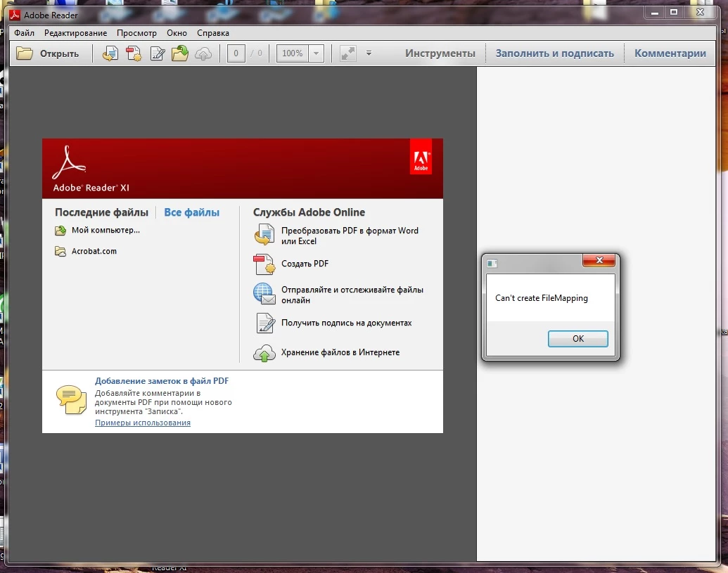The width and height of the screenshot is (728, 573).
Task: Click the Добавление заметок в файл PDF heading
Action: [x=162, y=381]
